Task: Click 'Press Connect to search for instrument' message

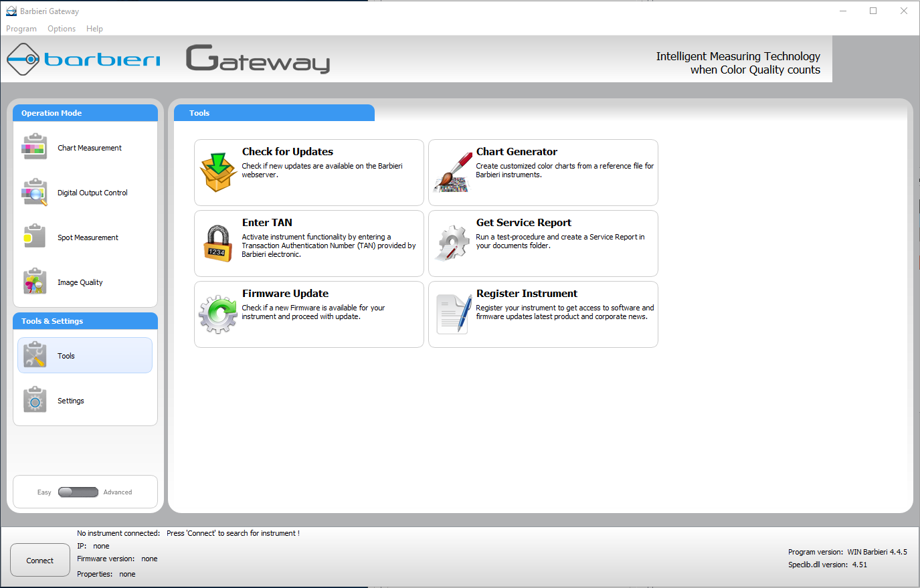Action: pyautogui.click(x=233, y=533)
